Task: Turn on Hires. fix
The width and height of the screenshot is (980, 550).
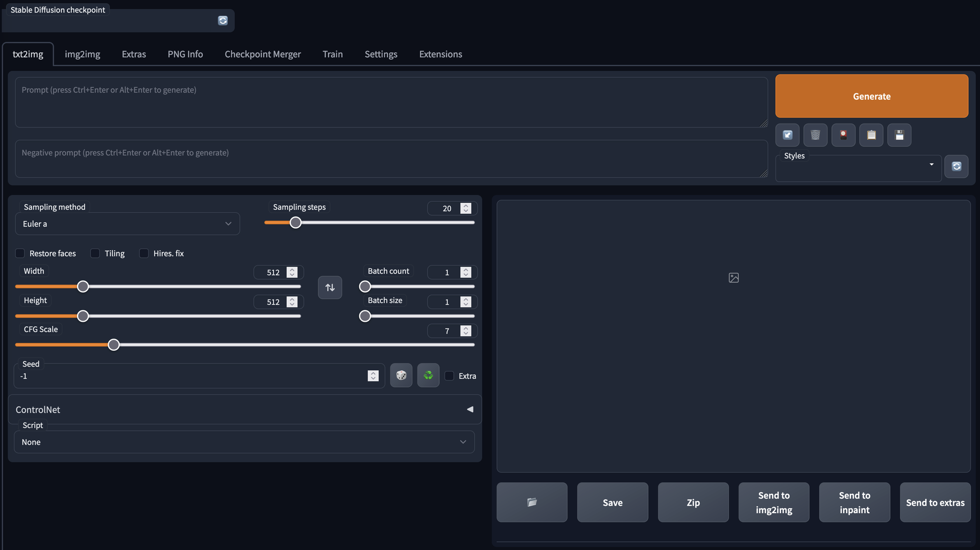Action: pos(144,254)
